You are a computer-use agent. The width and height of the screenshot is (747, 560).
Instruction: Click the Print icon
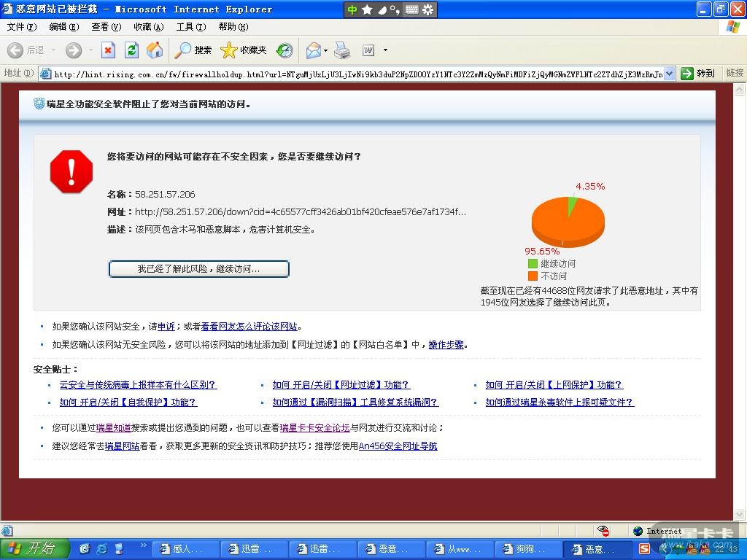(342, 50)
